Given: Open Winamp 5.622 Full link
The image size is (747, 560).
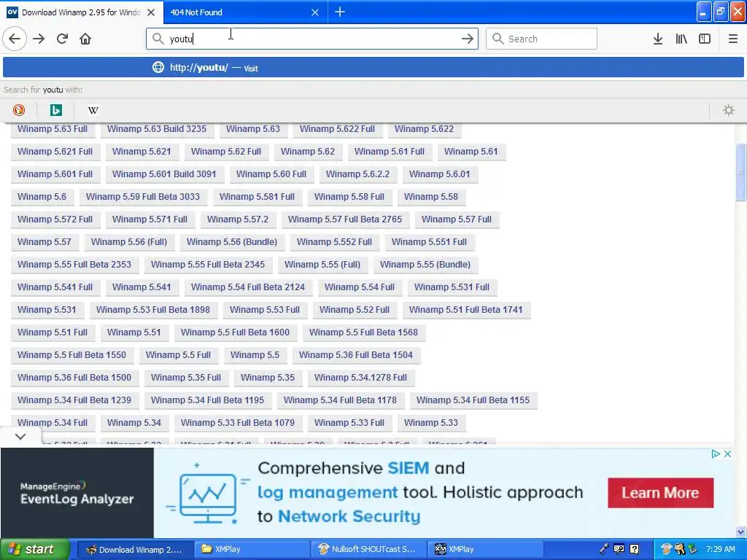Looking at the screenshot, I should pos(337,129).
